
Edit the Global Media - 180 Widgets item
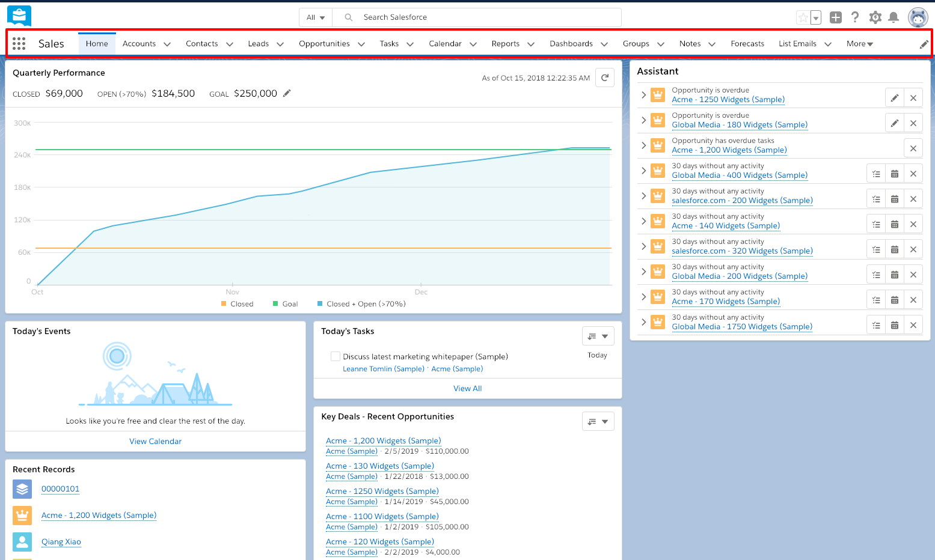tap(895, 123)
